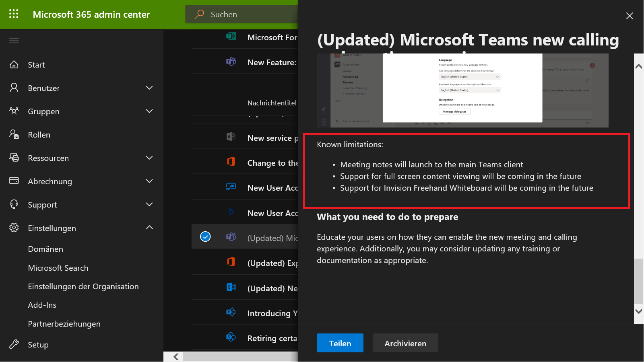644x362 pixels.
Task: Click the Support headset icon
Action: tap(14, 204)
